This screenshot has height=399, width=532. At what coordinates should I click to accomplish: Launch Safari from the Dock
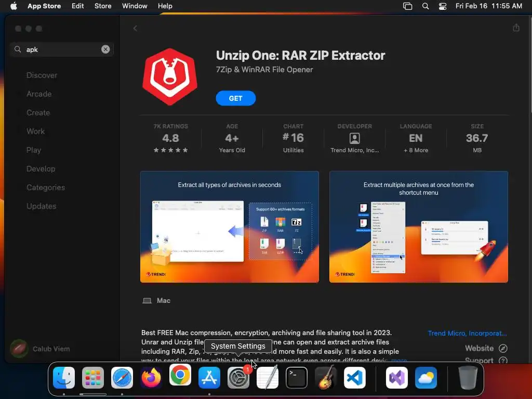[122, 378]
